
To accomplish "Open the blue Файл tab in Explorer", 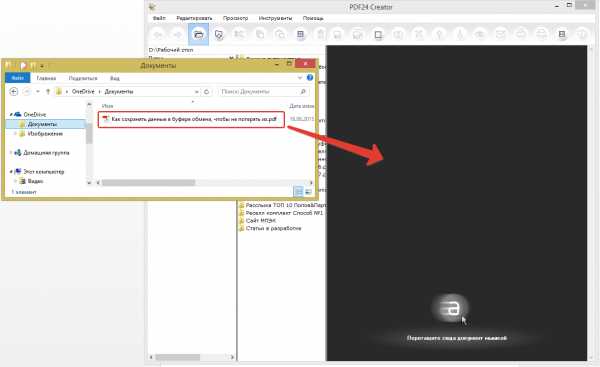I will coord(18,78).
